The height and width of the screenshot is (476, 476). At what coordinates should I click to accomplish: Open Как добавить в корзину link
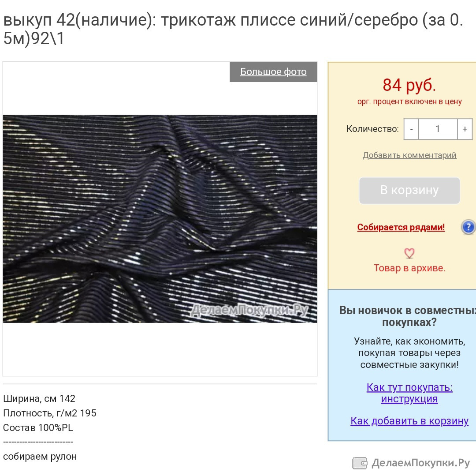[409, 421]
